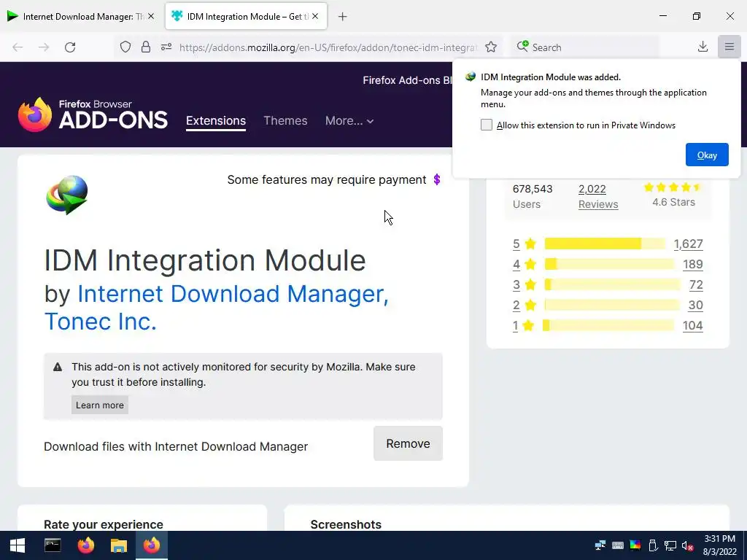Close the IDM Integration Module tab
The height and width of the screenshot is (560, 747).
coord(315,16)
